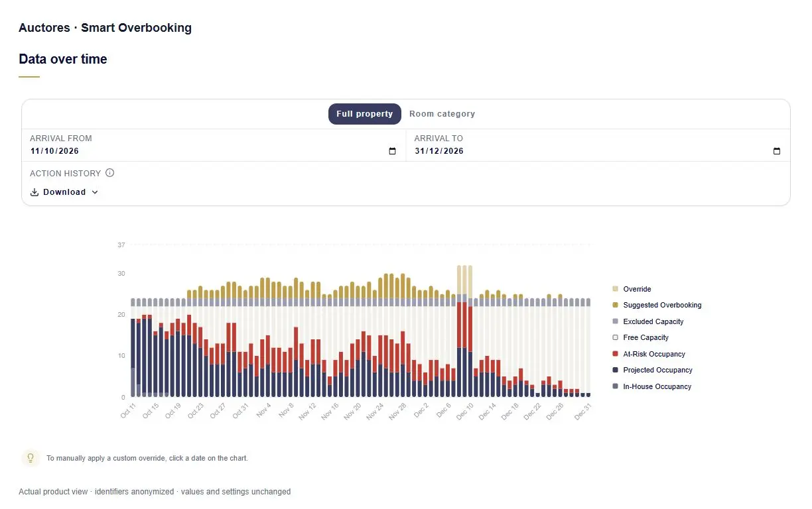
Task: Click the Projected Occupancy legend swatch
Action: coord(615,370)
